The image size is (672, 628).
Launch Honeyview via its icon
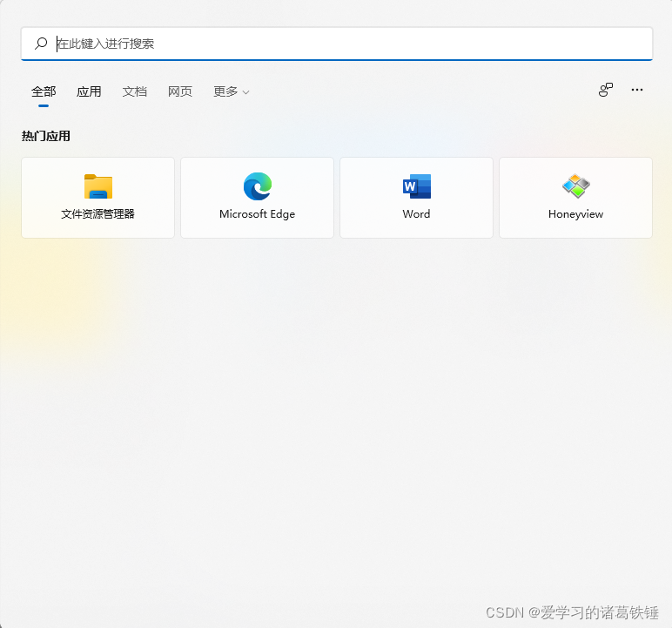click(x=576, y=186)
